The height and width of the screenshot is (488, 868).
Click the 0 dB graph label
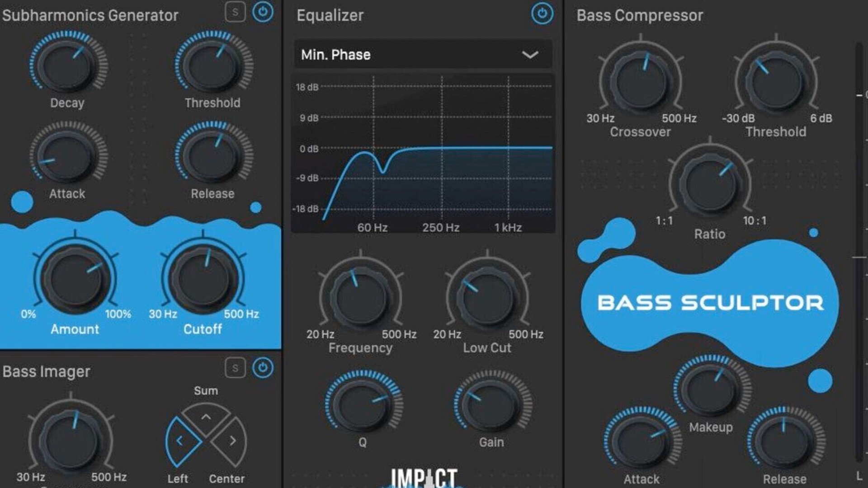pos(309,149)
